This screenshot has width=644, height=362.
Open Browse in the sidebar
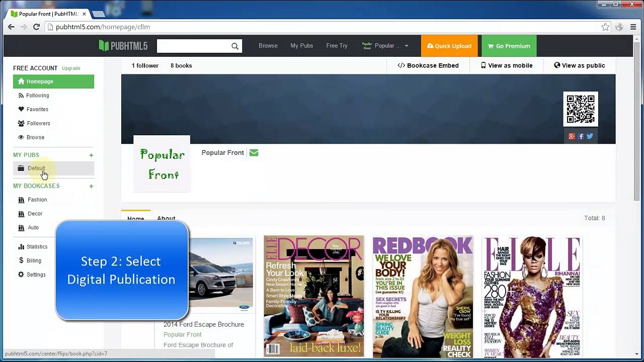coord(35,137)
